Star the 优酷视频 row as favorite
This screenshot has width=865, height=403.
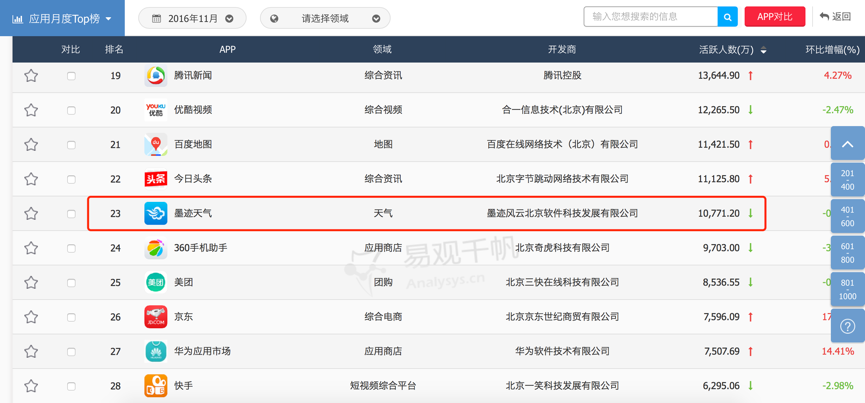point(31,110)
